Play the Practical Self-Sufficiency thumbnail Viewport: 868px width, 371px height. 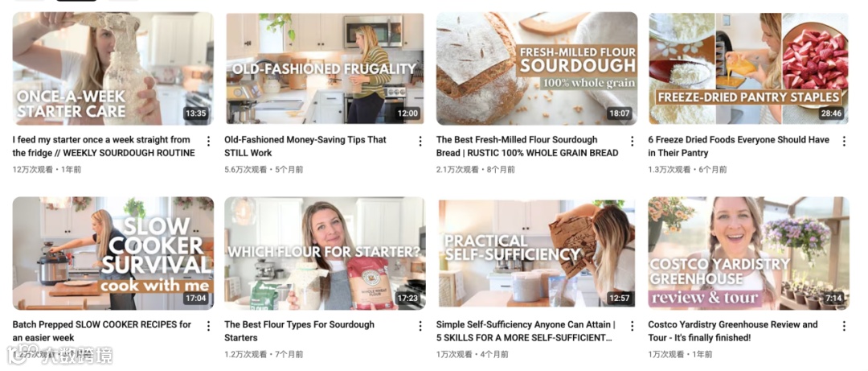coord(537,254)
